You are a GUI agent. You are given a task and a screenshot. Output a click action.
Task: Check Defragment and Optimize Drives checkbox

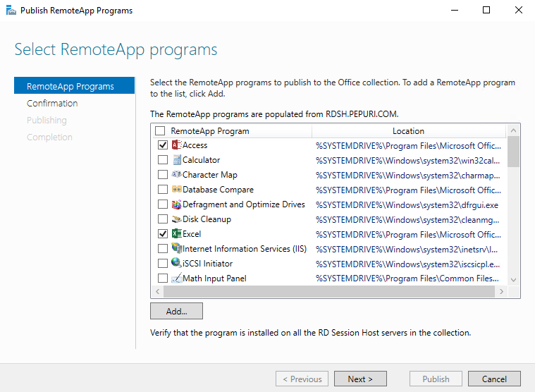[163, 204]
